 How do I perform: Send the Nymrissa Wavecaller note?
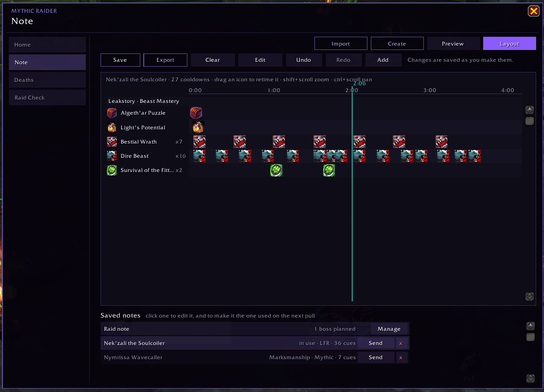pyautogui.click(x=376, y=357)
